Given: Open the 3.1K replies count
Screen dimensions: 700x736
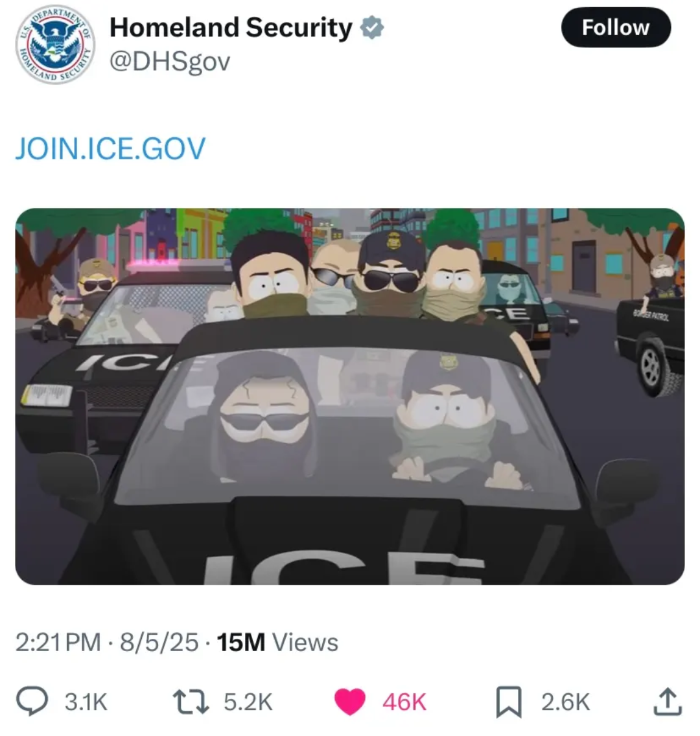Looking at the screenshot, I should click(x=86, y=702).
